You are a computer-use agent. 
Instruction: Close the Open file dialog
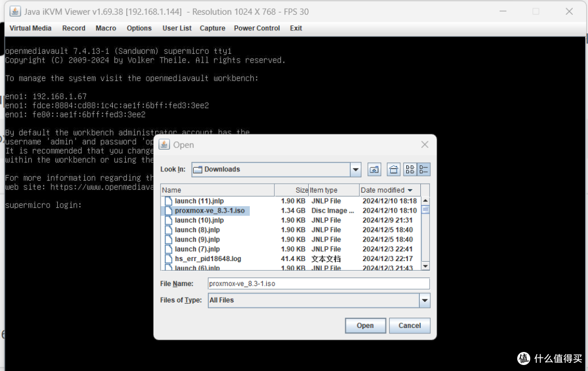(425, 145)
